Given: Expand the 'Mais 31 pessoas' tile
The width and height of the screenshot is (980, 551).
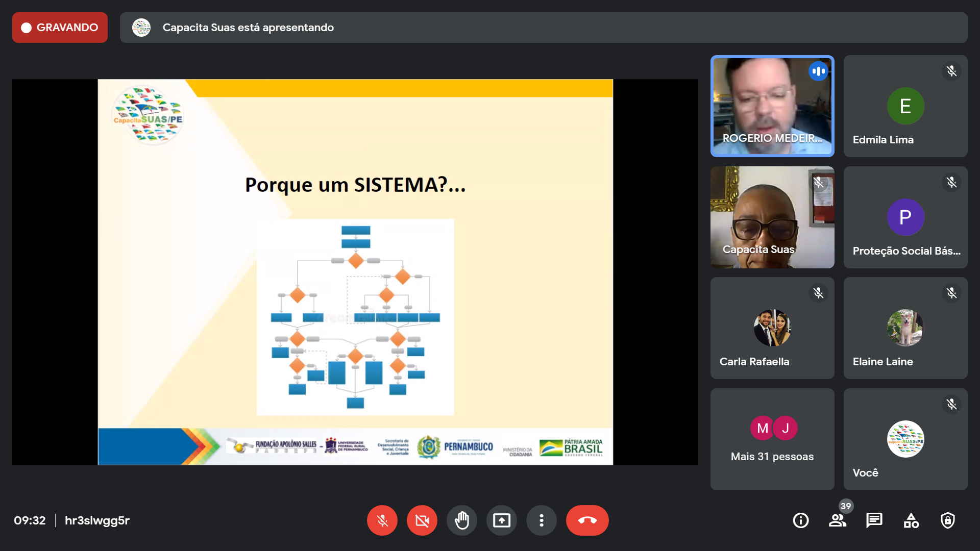Looking at the screenshot, I should click(772, 439).
